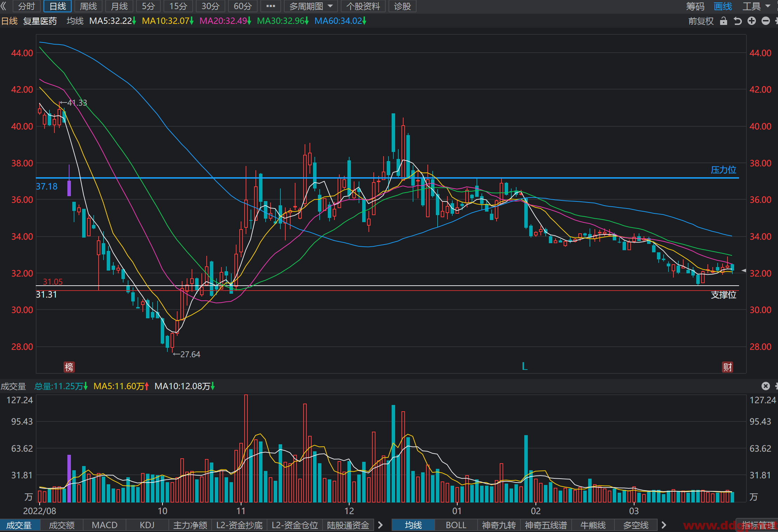The width and height of the screenshot is (778, 532).
Task: Click the lock icon beside 前复权
Action: coord(723,21)
